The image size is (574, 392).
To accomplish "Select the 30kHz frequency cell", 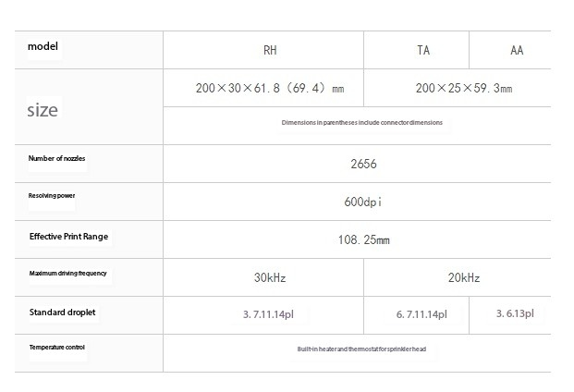I will [x=270, y=277].
